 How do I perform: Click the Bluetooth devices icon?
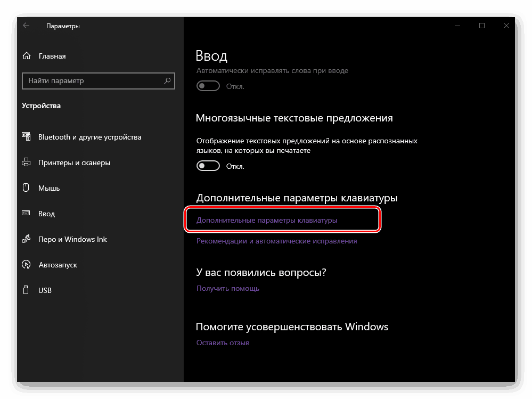[26, 137]
